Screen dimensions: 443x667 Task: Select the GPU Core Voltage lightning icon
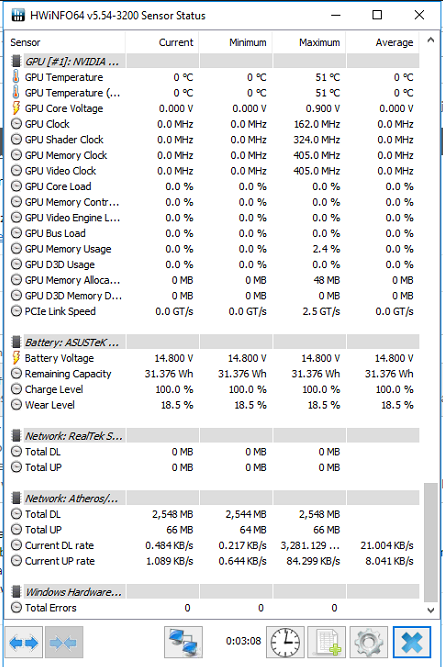point(16,108)
